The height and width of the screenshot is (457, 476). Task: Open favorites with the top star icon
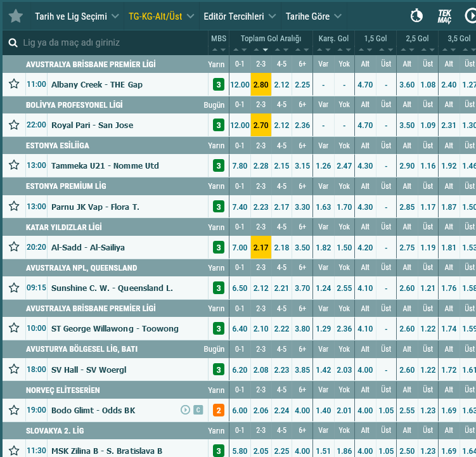point(16,16)
